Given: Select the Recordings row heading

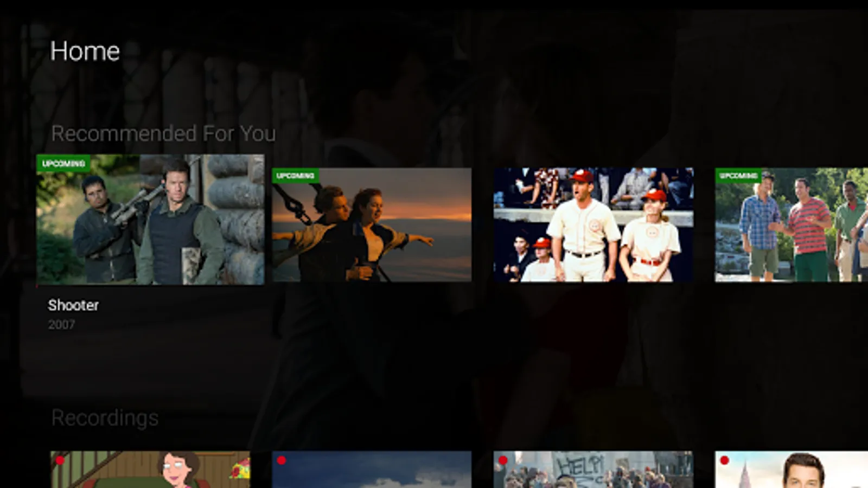Looking at the screenshot, I should pos(105,418).
